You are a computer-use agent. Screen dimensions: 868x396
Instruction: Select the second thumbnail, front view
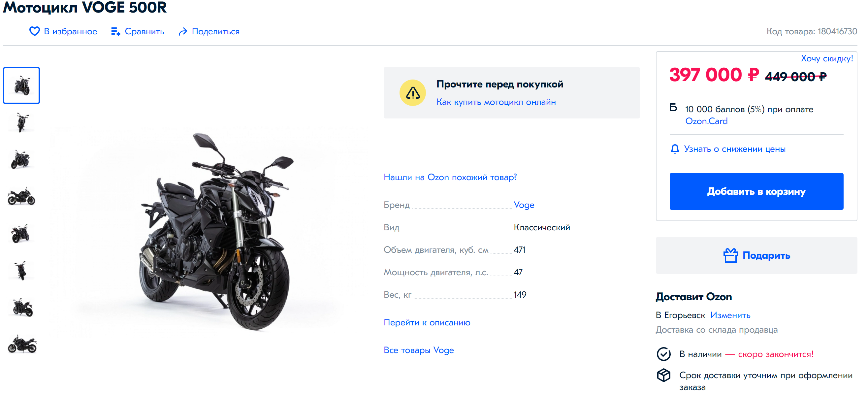21,122
